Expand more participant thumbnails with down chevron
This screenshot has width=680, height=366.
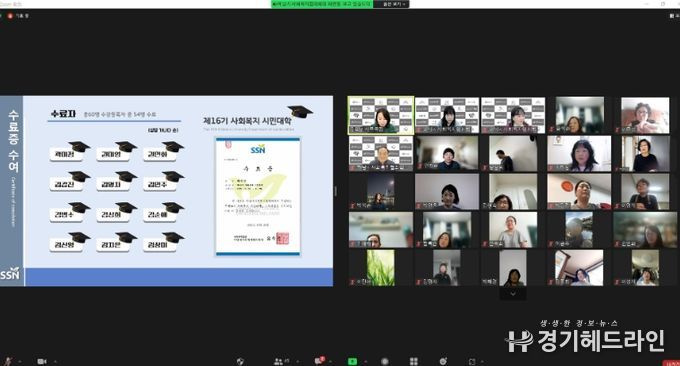(513, 294)
